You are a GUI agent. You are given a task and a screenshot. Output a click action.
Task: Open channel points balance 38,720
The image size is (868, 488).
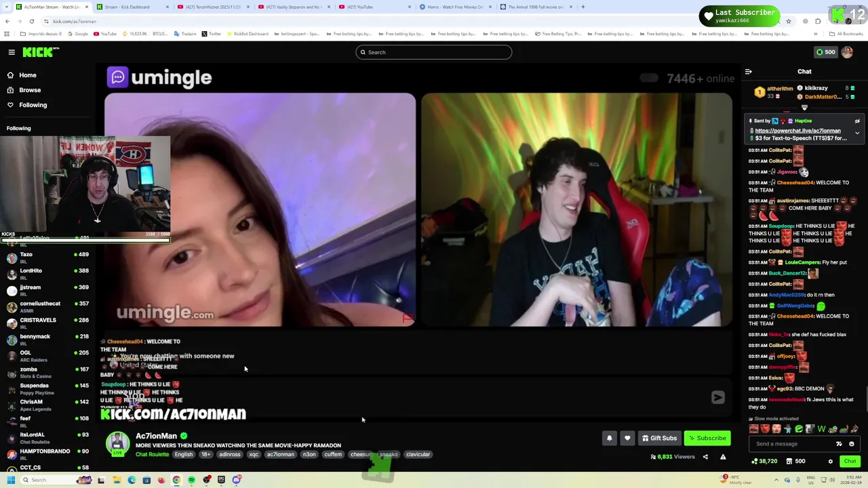pyautogui.click(x=764, y=462)
